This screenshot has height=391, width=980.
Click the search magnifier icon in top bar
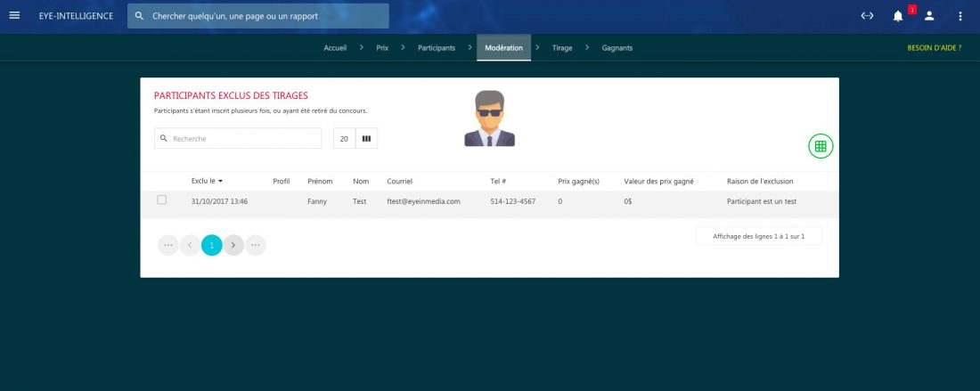139,16
